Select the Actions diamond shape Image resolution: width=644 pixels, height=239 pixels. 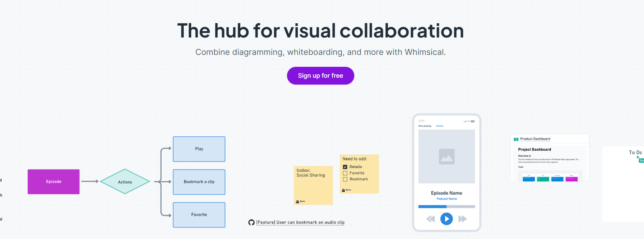(x=125, y=182)
